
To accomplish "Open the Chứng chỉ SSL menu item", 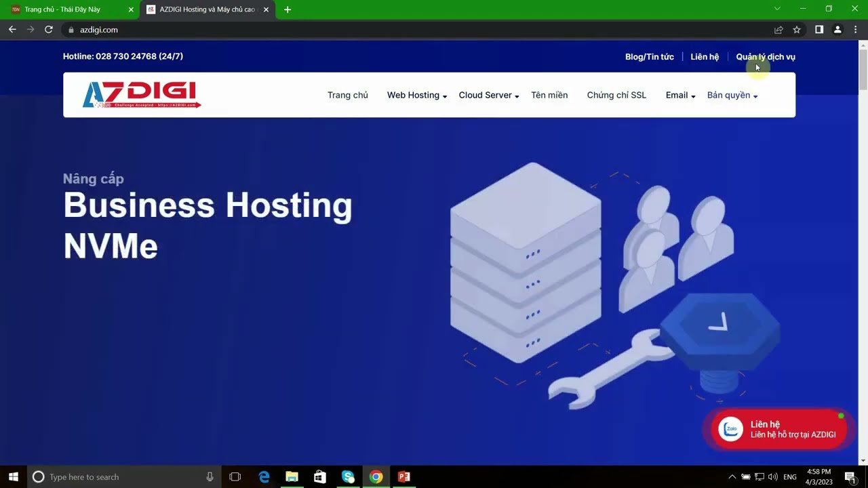I will (616, 95).
